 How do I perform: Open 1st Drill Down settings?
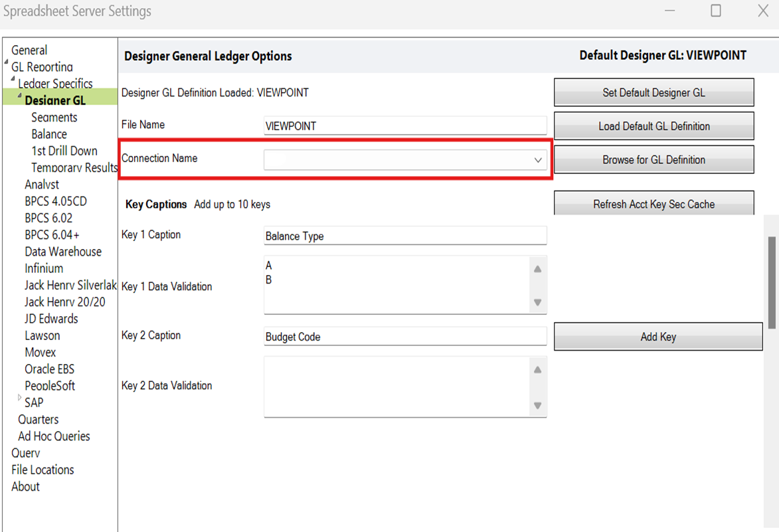coord(64,151)
